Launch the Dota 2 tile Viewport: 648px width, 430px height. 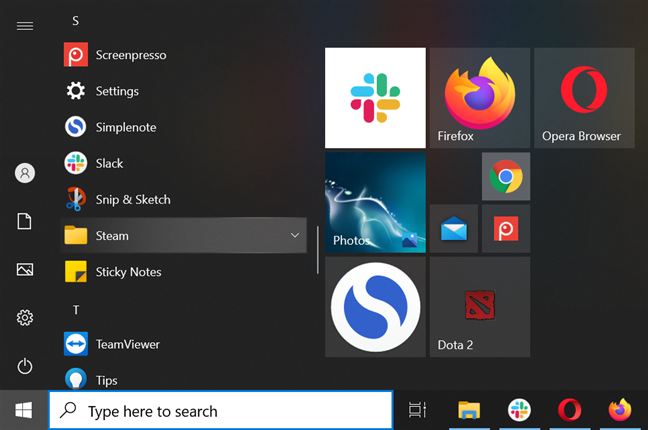tap(480, 307)
